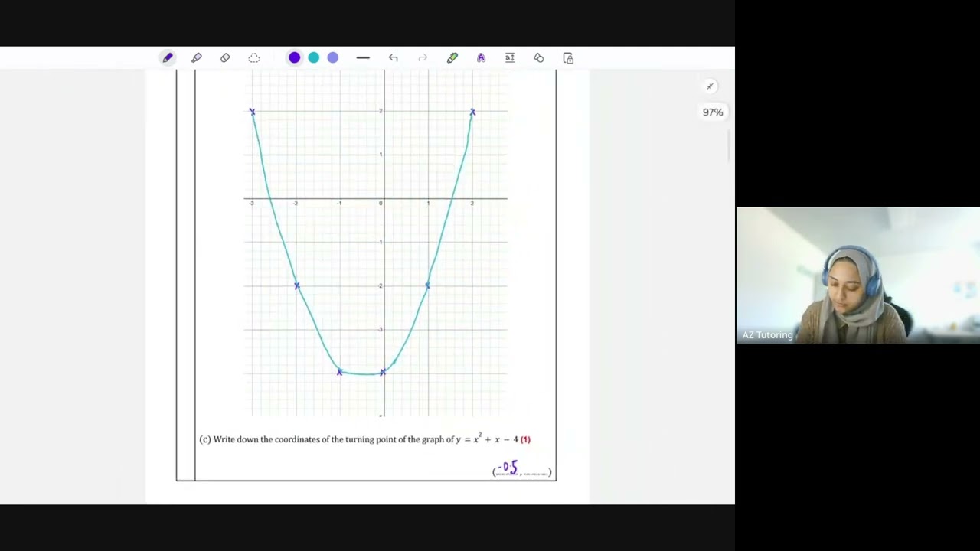Toggle the page lock icon
The image size is (980, 551).
click(x=568, y=58)
